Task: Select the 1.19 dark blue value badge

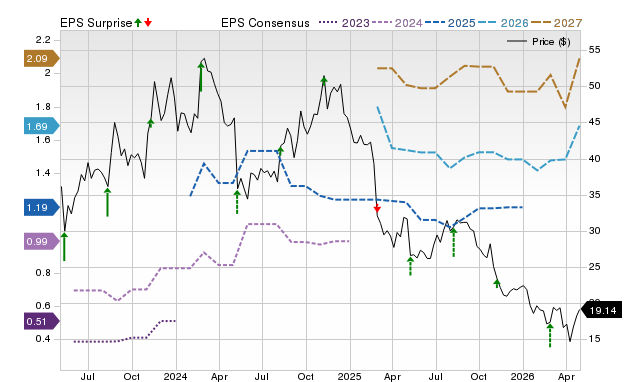Action: click(42, 208)
